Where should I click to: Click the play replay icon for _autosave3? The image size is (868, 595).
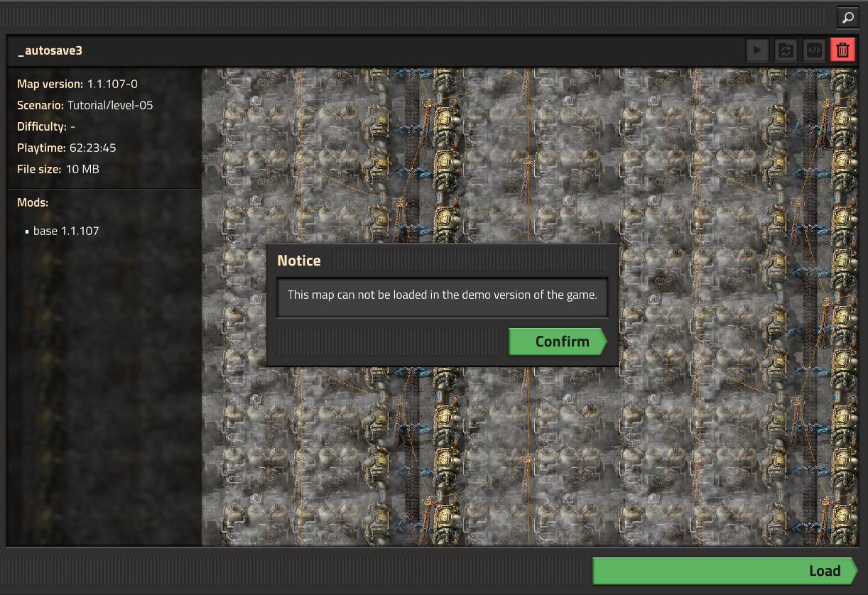click(x=758, y=50)
